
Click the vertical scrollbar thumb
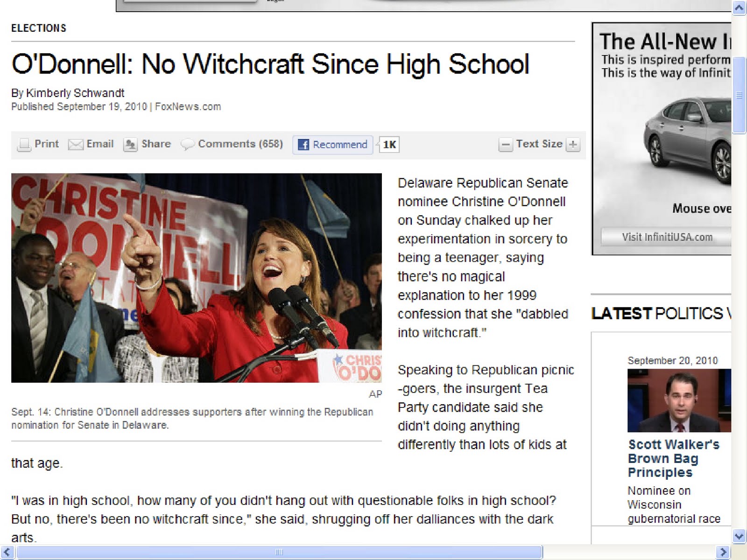pos(739,95)
